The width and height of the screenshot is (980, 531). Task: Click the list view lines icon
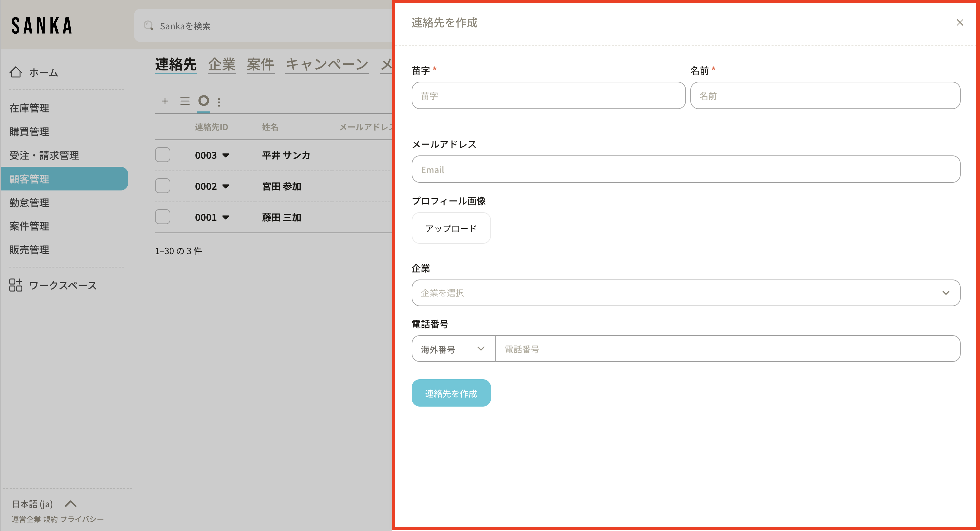pos(185,101)
